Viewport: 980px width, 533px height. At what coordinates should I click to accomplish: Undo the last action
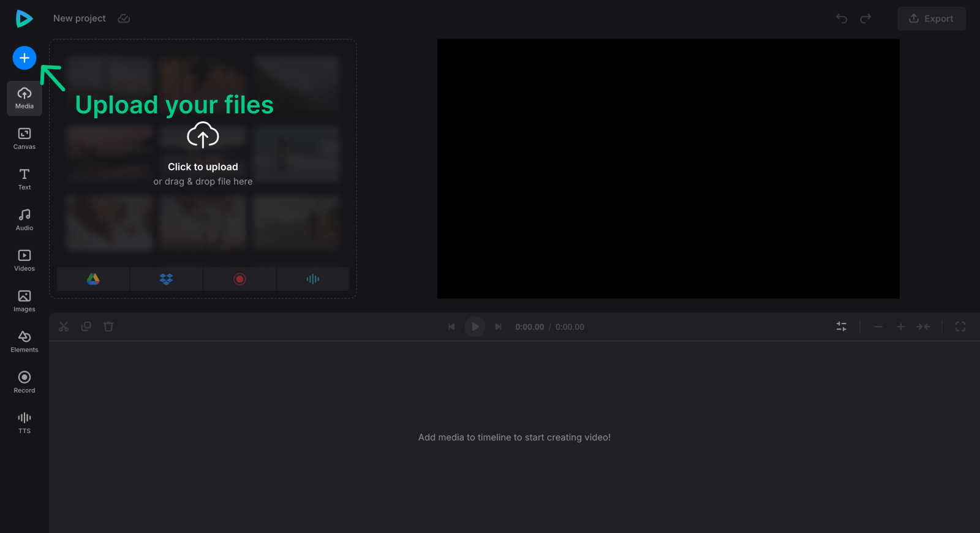[842, 18]
